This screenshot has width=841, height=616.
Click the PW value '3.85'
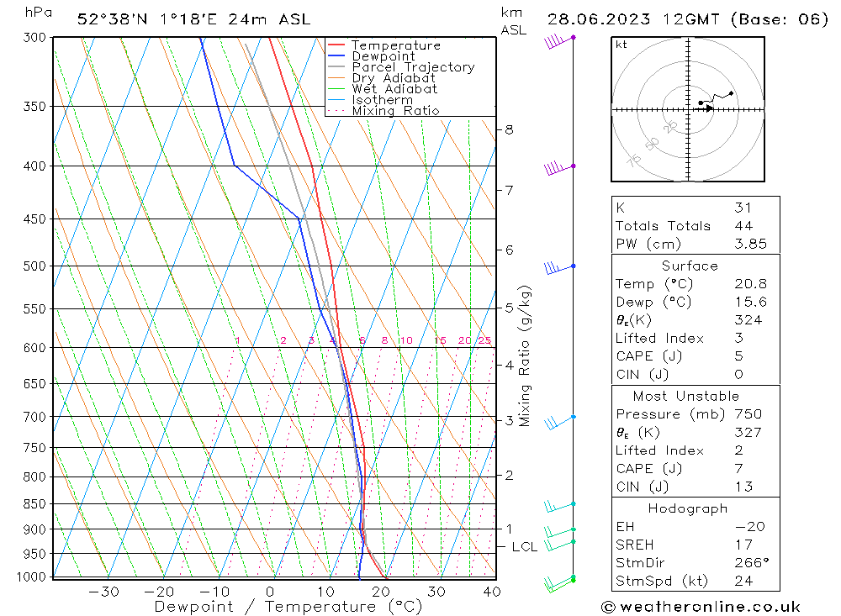click(x=751, y=245)
